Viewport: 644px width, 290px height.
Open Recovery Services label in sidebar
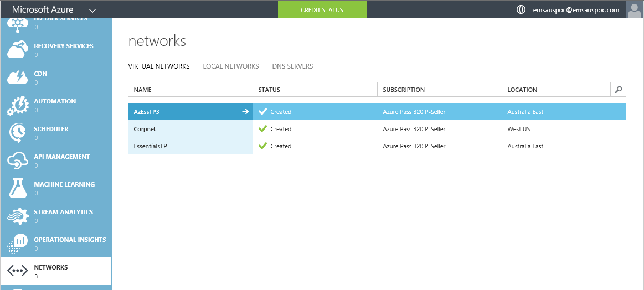64,46
